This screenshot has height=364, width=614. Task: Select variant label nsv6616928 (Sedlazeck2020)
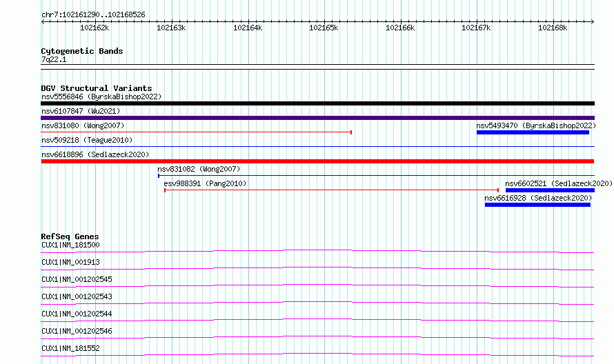(538, 198)
